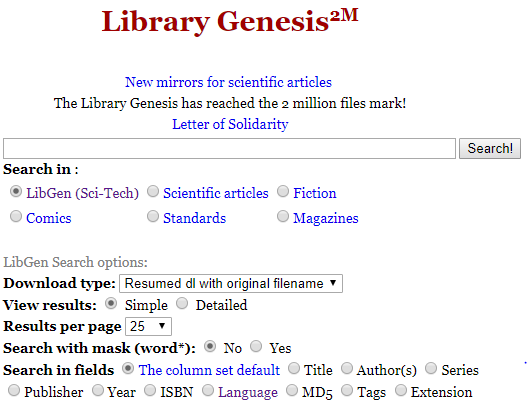Select the Standards radio button
The image size is (527, 417).
click(153, 216)
